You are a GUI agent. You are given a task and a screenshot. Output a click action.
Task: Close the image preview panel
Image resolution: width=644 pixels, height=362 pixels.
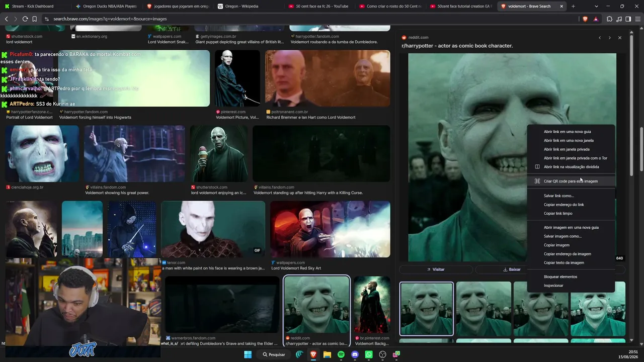tap(619, 38)
